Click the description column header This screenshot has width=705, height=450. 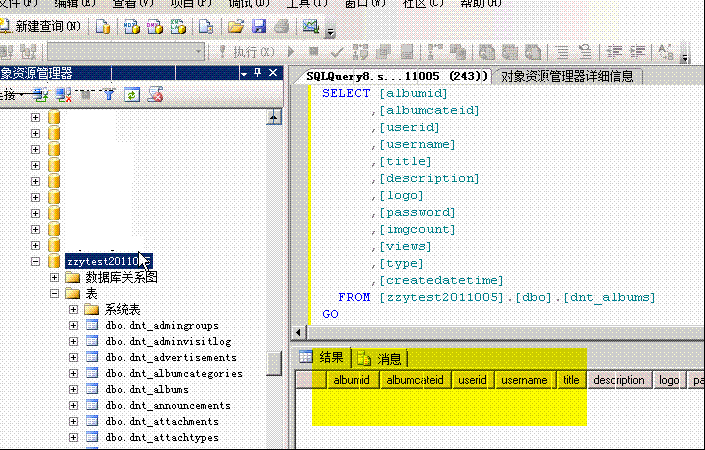619,380
